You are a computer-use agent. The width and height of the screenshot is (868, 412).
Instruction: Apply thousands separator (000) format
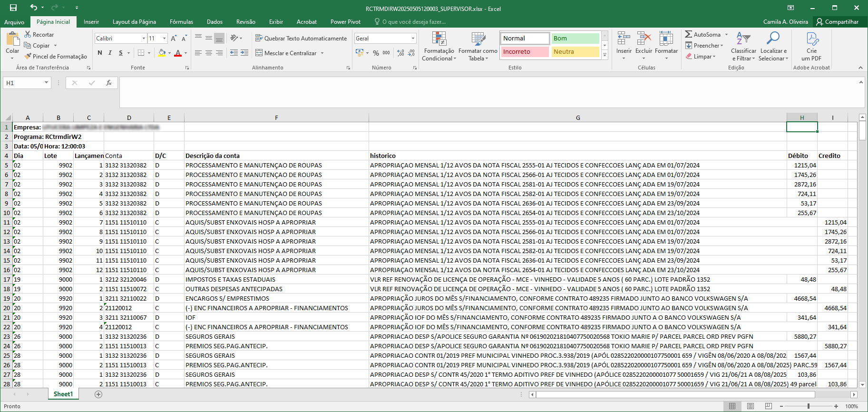click(386, 53)
